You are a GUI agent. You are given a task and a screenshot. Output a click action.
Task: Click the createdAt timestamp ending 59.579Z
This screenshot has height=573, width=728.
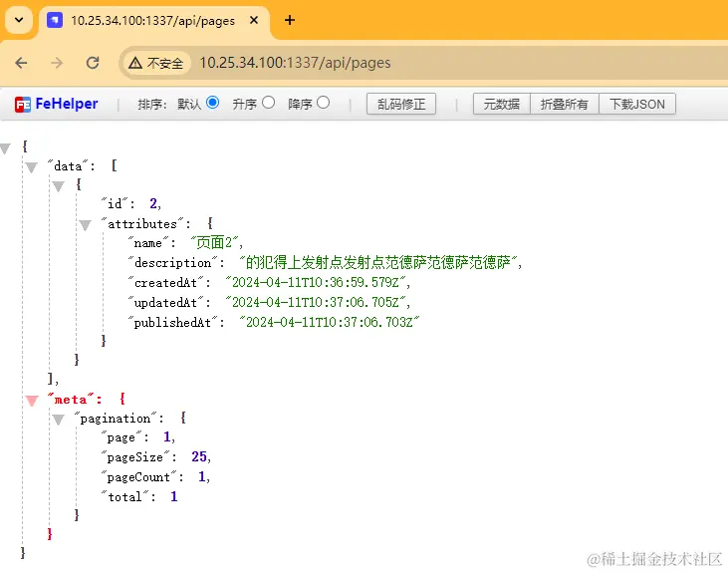(316, 283)
